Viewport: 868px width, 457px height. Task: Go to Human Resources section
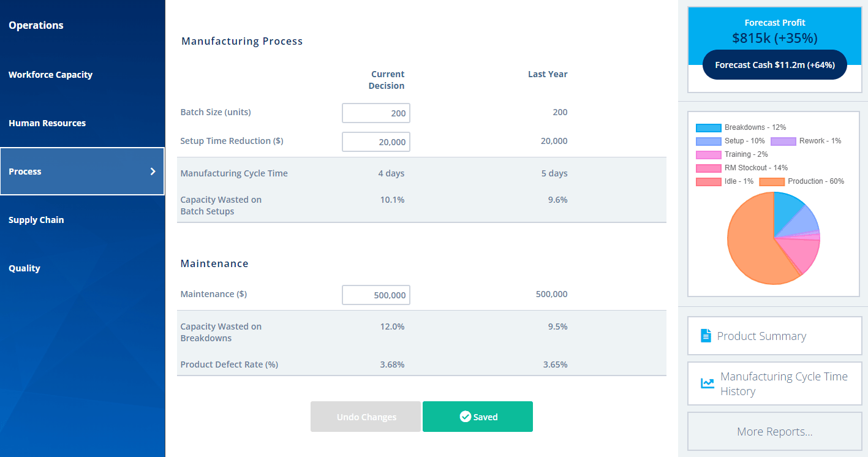pyautogui.click(x=47, y=123)
